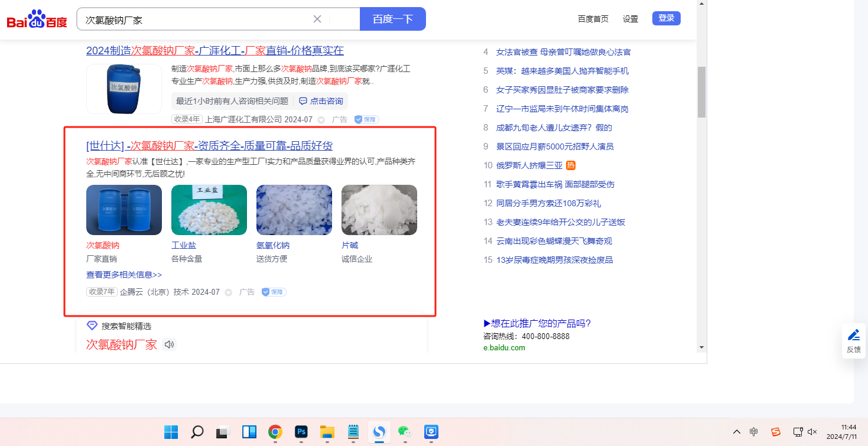Open Windows taskbar search
Image resolution: width=868 pixels, height=446 pixels.
[x=197, y=432]
